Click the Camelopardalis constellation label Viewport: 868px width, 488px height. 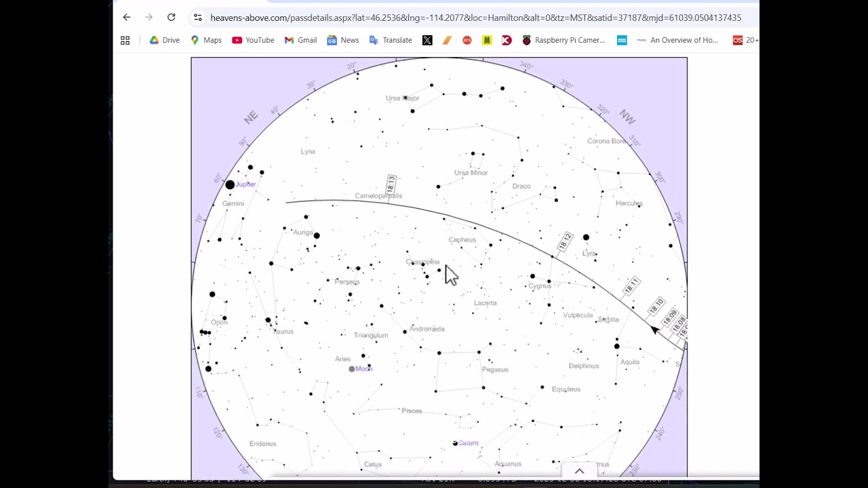click(x=378, y=196)
